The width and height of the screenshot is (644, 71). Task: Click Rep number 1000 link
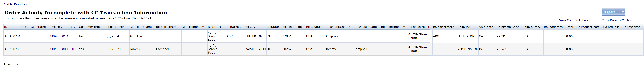pos(70,49)
